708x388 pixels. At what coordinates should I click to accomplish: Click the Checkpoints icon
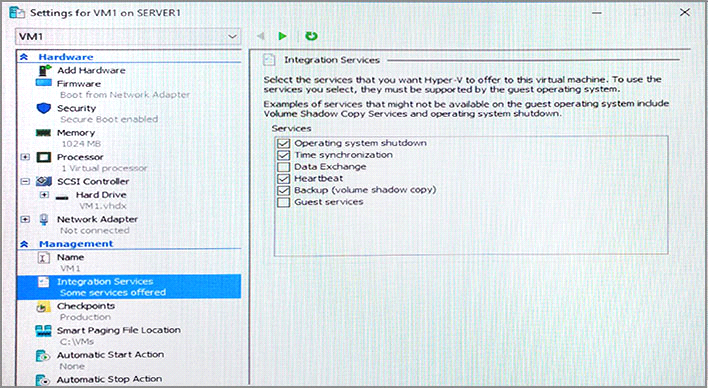click(43, 307)
